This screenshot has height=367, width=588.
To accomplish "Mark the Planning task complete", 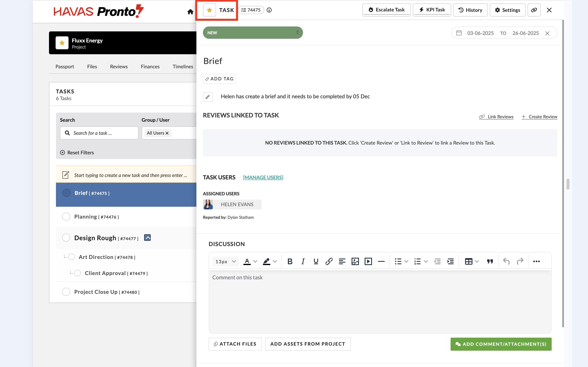I will click(66, 217).
